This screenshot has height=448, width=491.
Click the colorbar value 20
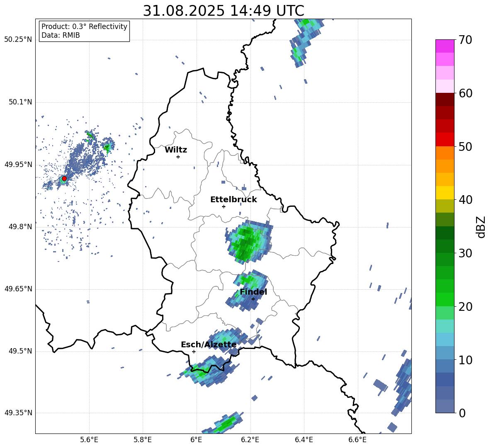pos(465,307)
